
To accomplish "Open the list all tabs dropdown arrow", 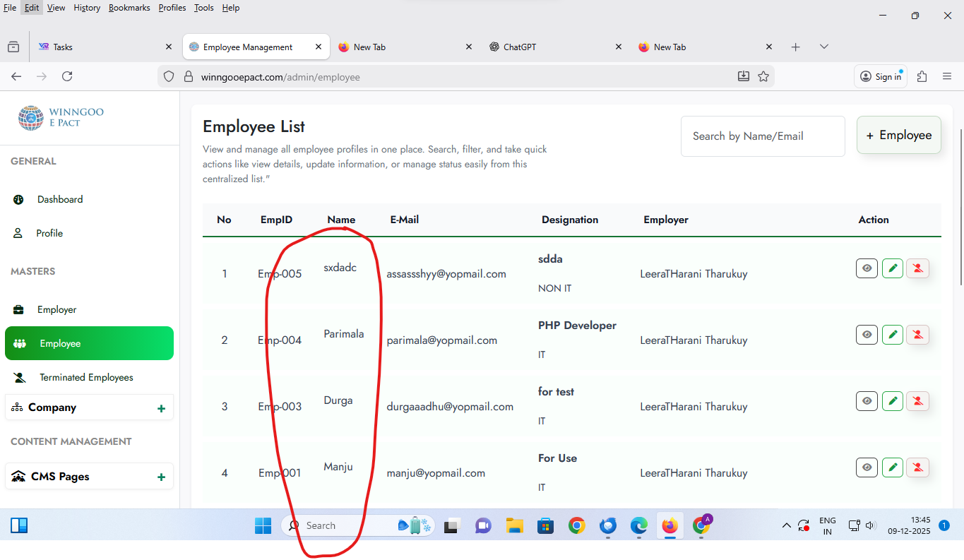I will click(823, 47).
